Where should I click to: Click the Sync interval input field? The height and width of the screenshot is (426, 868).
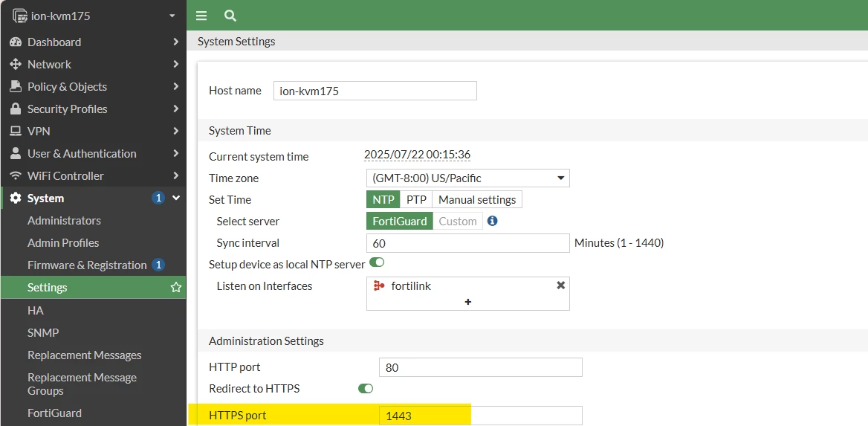pos(467,243)
